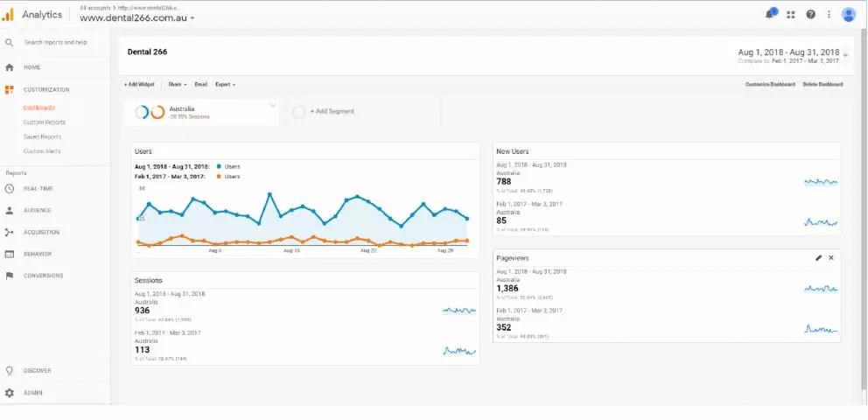Click the New Users widget title
The height and width of the screenshot is (420, 868).
point(513,151)
